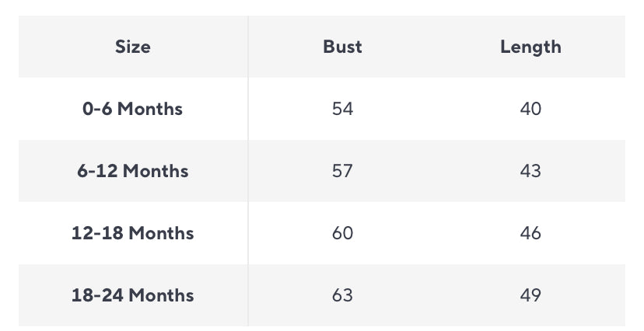Pick the length measurement for 6-12 Months
644x331 pixels.
pos(530,171)
